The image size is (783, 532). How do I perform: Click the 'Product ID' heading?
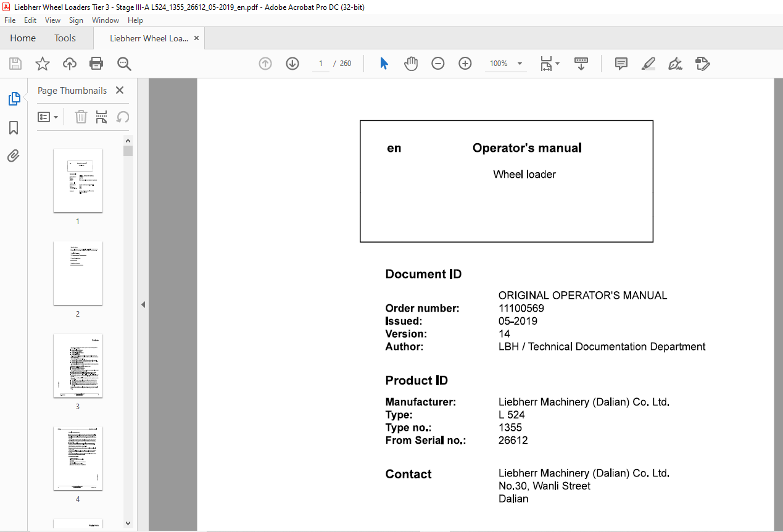pos(416,380)
